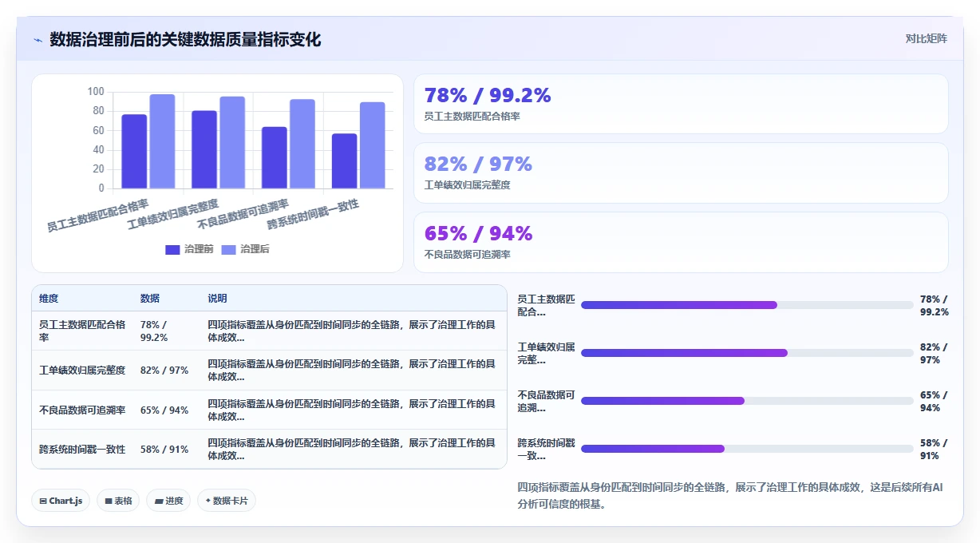Open the 82% / 97% data card
Screen dimensions: 980x543
coord(681,172)
